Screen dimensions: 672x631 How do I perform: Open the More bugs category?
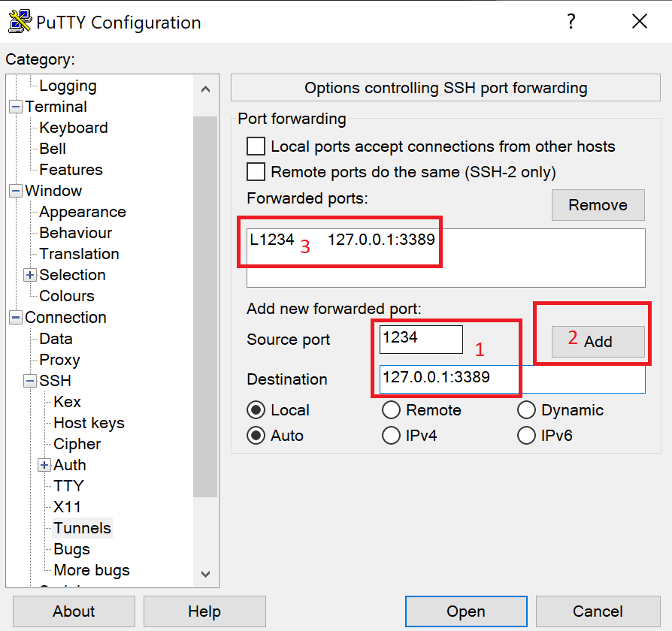click(x=91, y=570)
